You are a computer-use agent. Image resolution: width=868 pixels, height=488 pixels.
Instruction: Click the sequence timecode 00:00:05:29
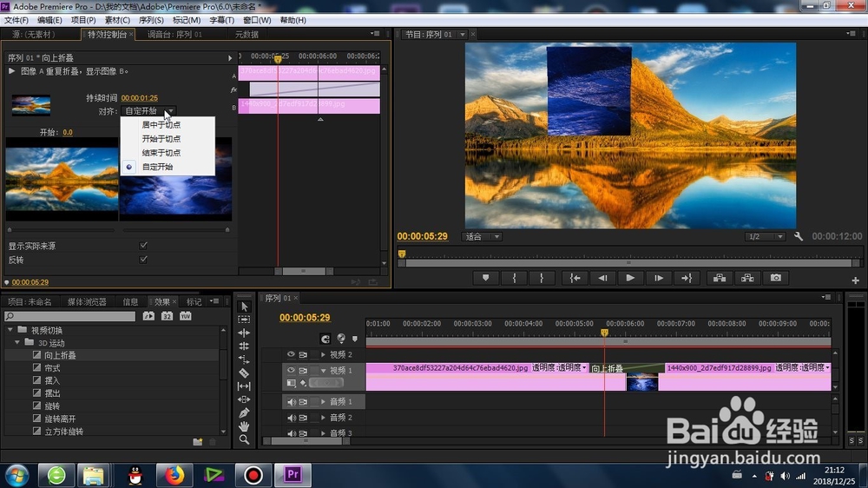coord(305,318)
